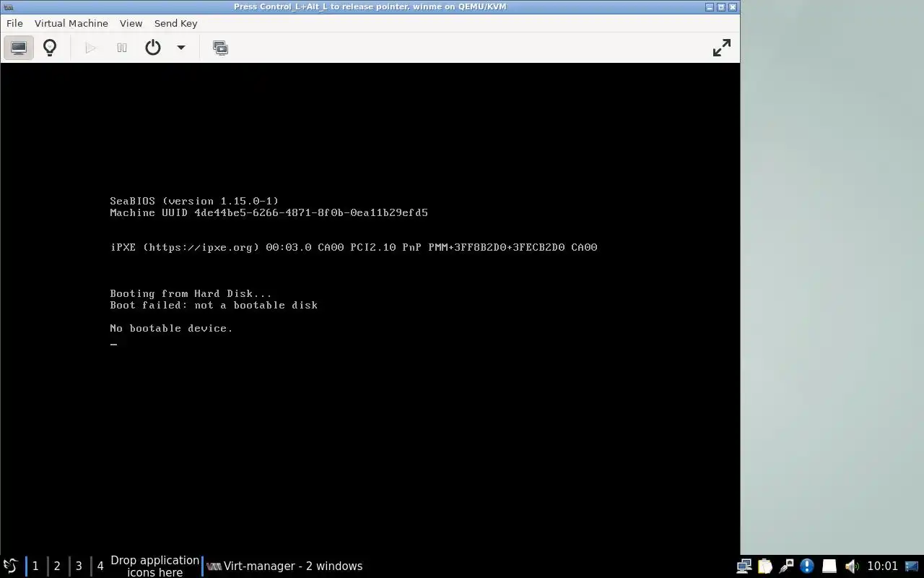Open the speaker volume control
924x578 pixels.
851,566
